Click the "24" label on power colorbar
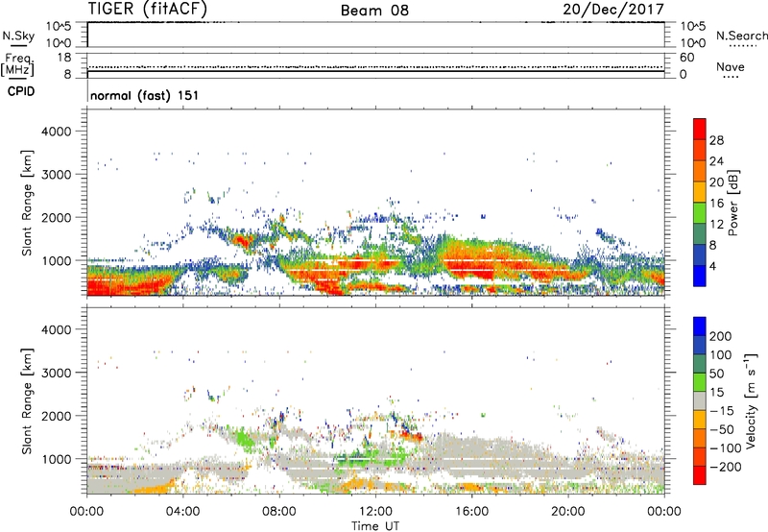 [716, 161]
